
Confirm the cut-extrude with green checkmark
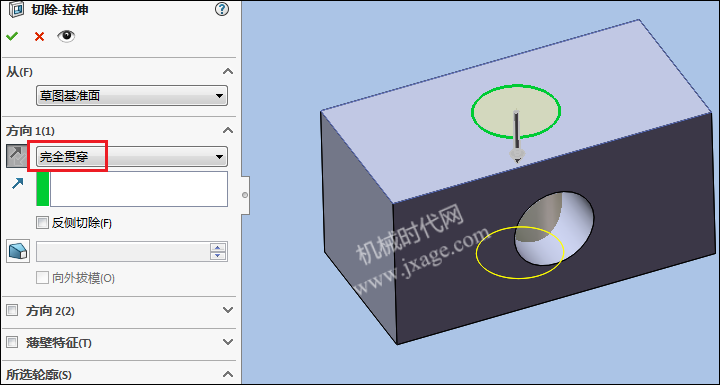[12, 36]
